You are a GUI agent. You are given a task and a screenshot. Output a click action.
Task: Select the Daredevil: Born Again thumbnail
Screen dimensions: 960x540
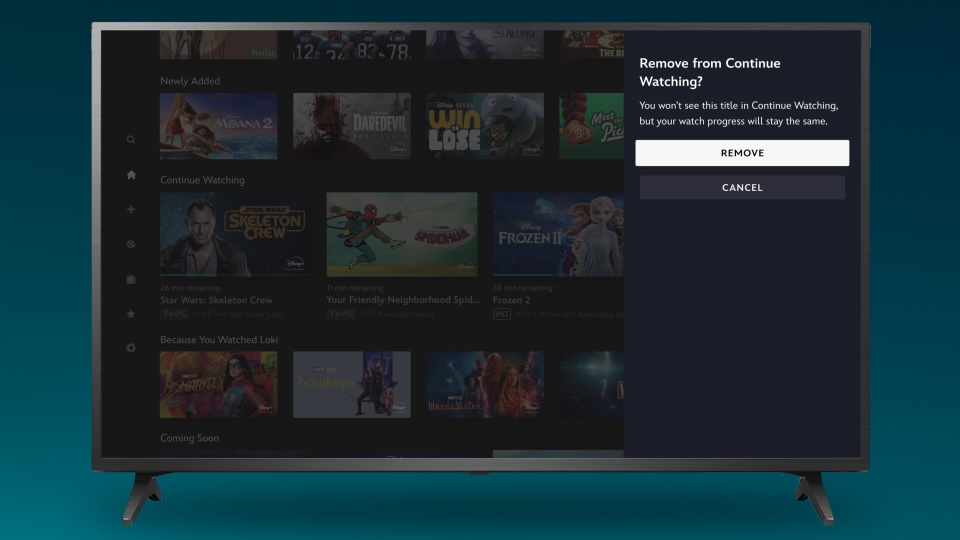351,126
